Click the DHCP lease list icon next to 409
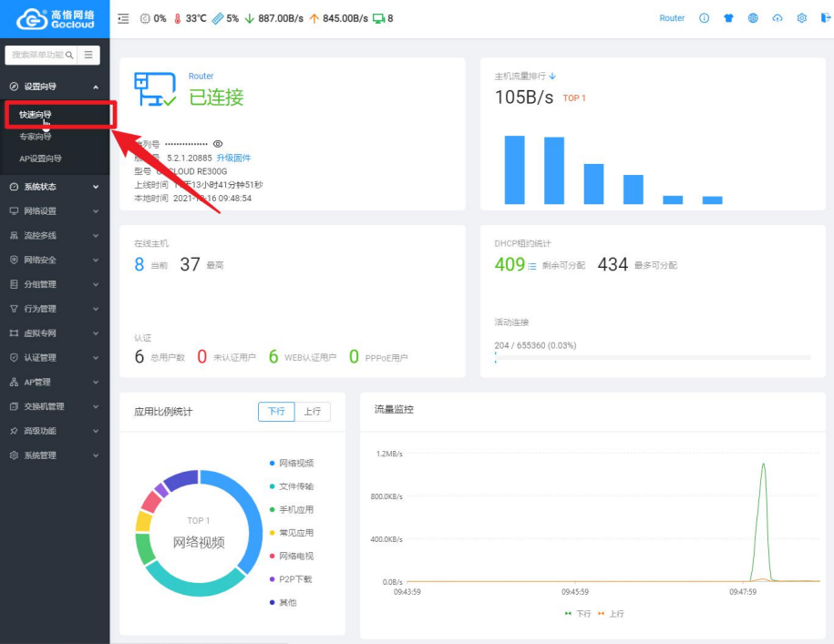 [531, 266]
